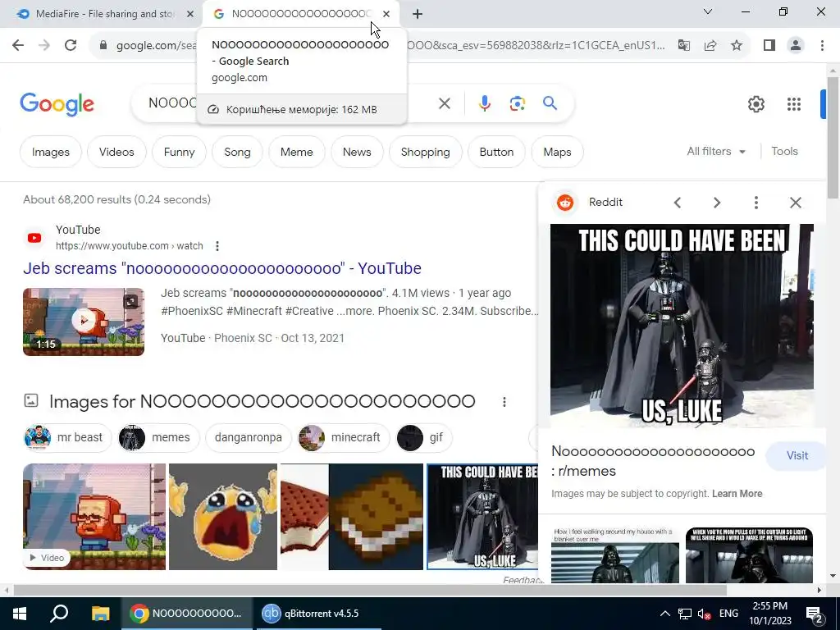Go back using the browser back arrow
The image size is (840, 630).
(18, 46)
